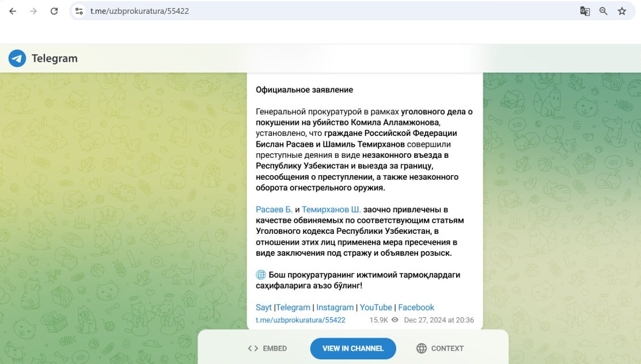The image size is (641, 364).
Task: Click the CONTEXT button
Action: coord(439,348)
